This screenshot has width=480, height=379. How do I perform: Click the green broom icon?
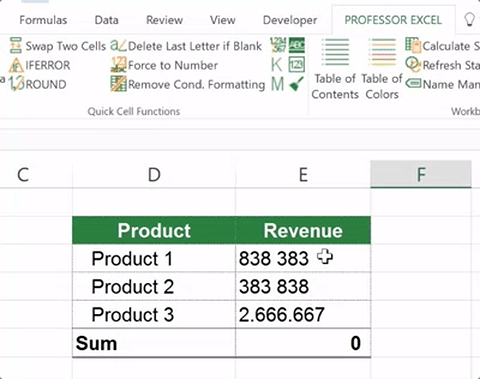point(297,84)
